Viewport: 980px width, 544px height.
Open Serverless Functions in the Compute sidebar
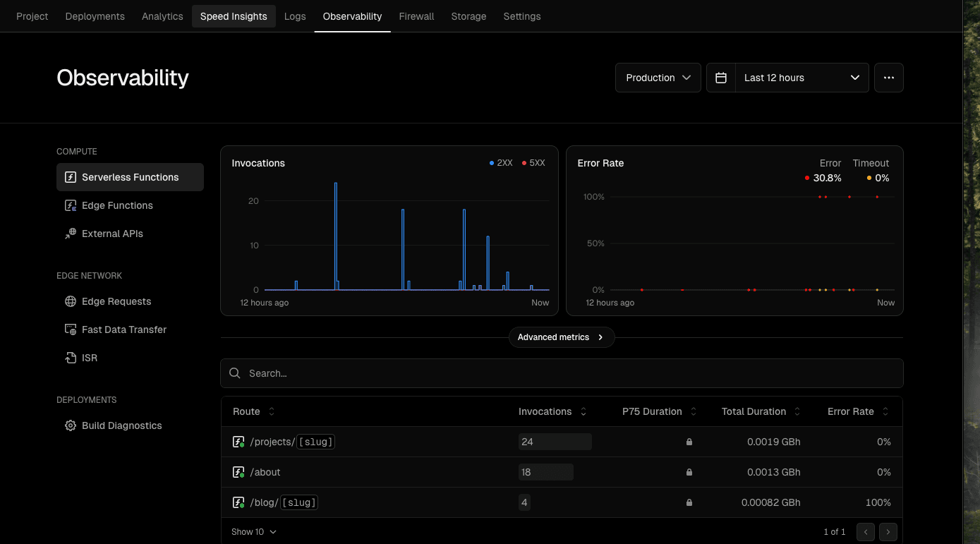point(130,177)
